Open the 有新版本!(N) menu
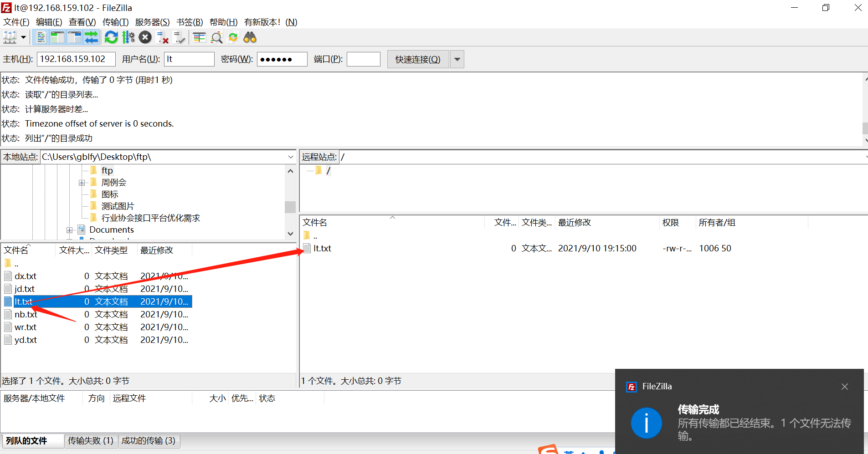The width and height of the screenshot is (868, 454). coord(271,22)
